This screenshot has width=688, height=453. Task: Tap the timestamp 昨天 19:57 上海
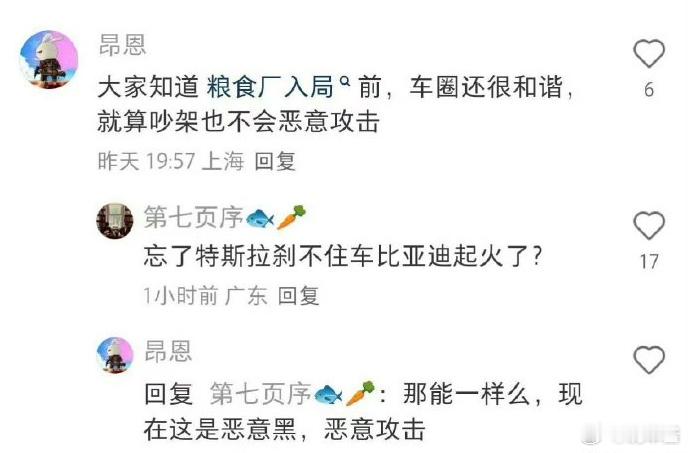[171, 161]
